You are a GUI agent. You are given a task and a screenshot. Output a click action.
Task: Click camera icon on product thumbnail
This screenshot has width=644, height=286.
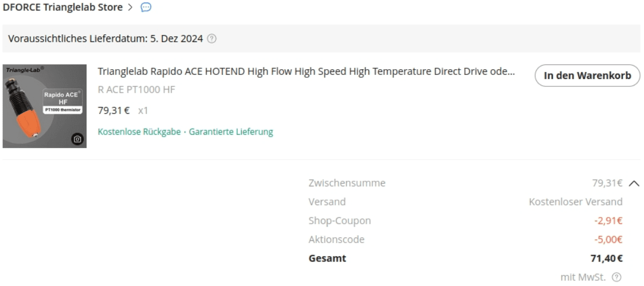[x=77, y=138]
